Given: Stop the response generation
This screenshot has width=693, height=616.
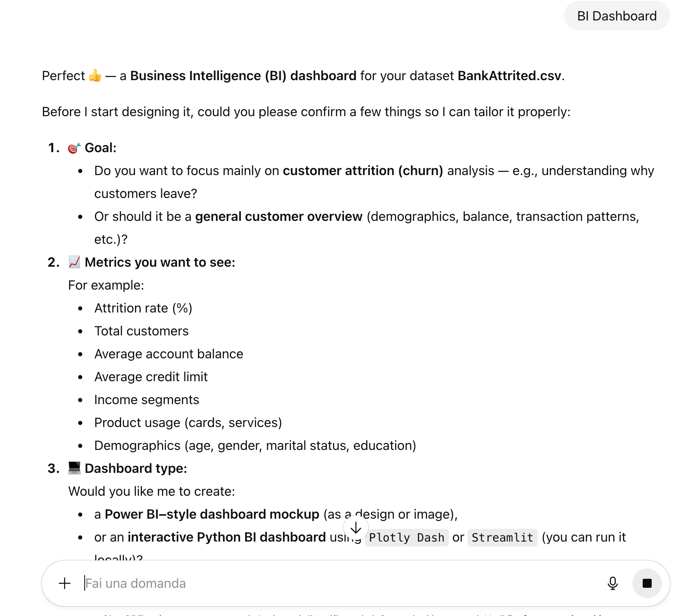Looking at the screenshot, I should 647,583.
